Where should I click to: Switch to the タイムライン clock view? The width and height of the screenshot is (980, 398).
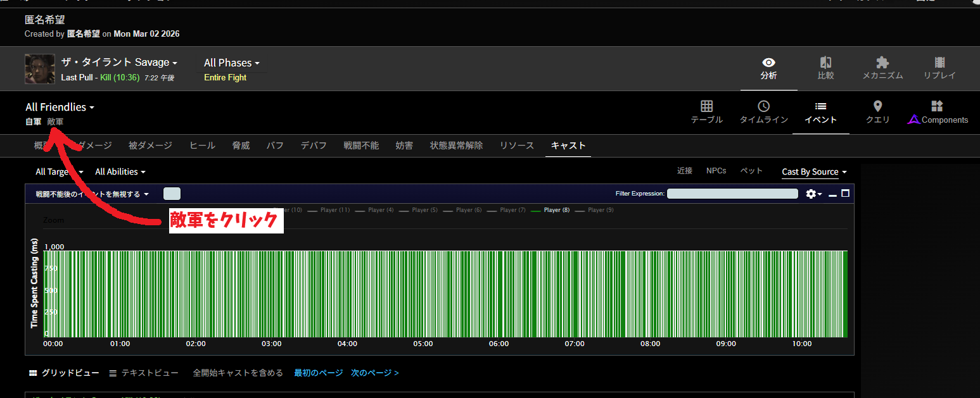pos(763,112)
